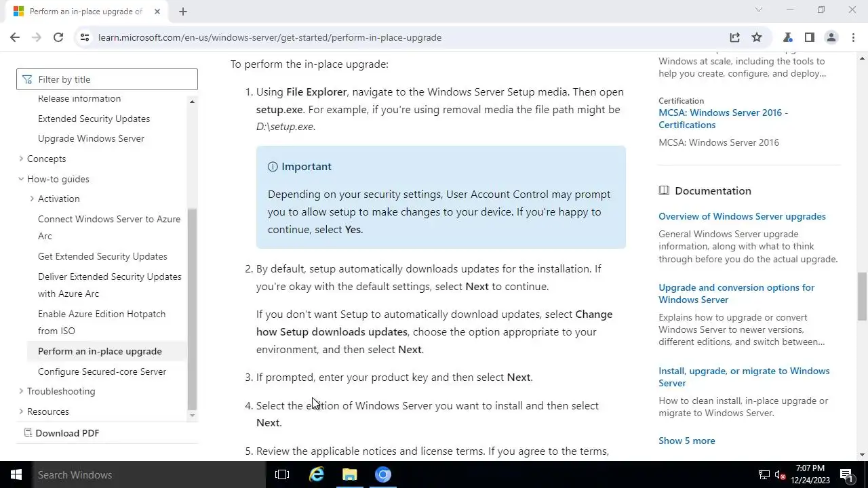Click Show 5 more
This screenshot has height=488, width=868.
coord(686,441)
